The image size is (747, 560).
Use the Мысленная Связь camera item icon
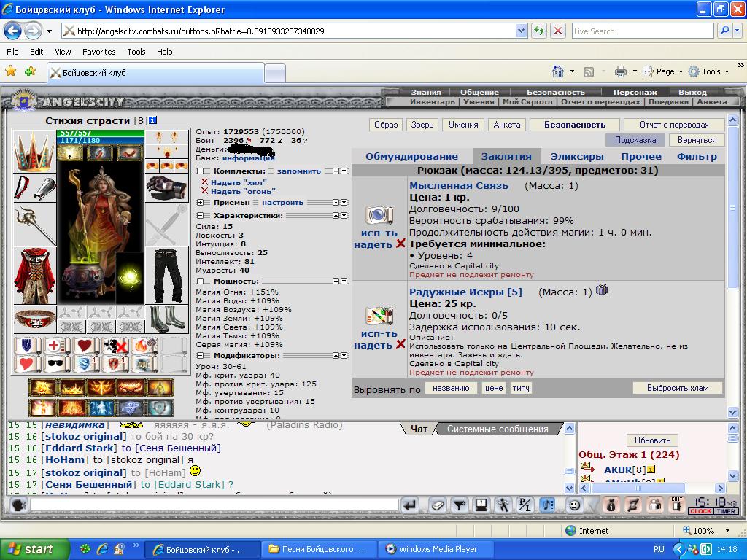[x=379, y=215]
